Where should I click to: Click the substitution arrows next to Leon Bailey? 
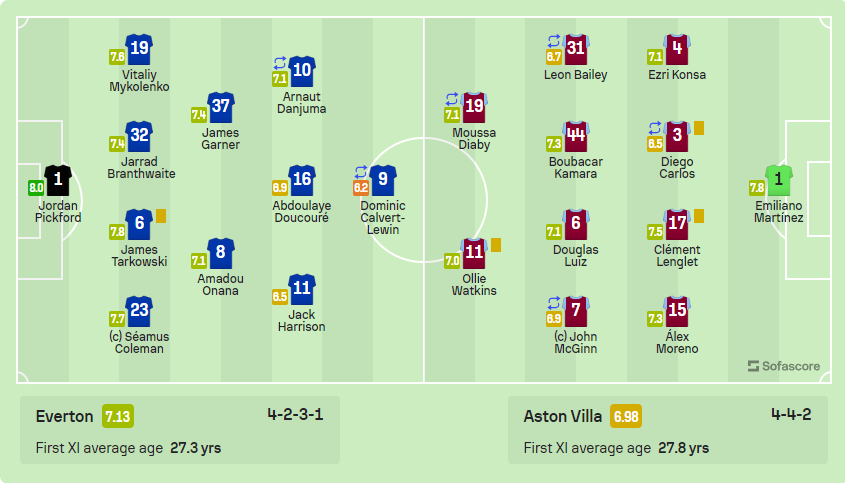[553, 40]
